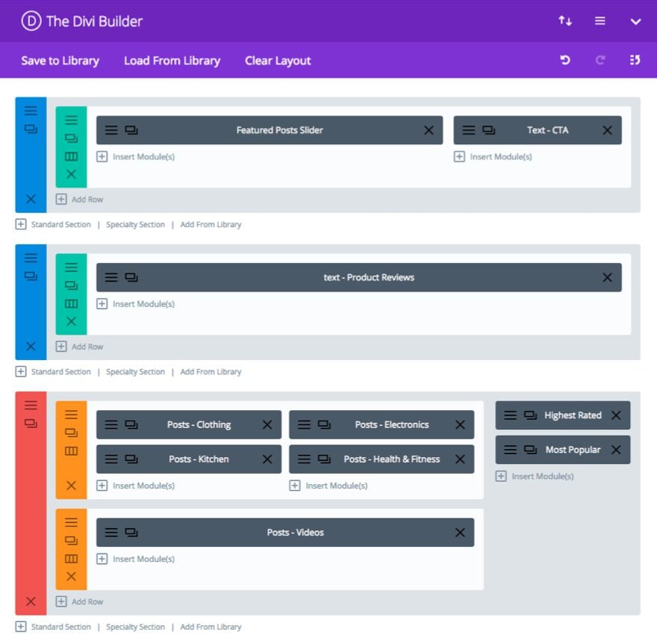657x644 pixels.
Task: Change column structure of Posts - Videos row
Action: tap(71, 559)
